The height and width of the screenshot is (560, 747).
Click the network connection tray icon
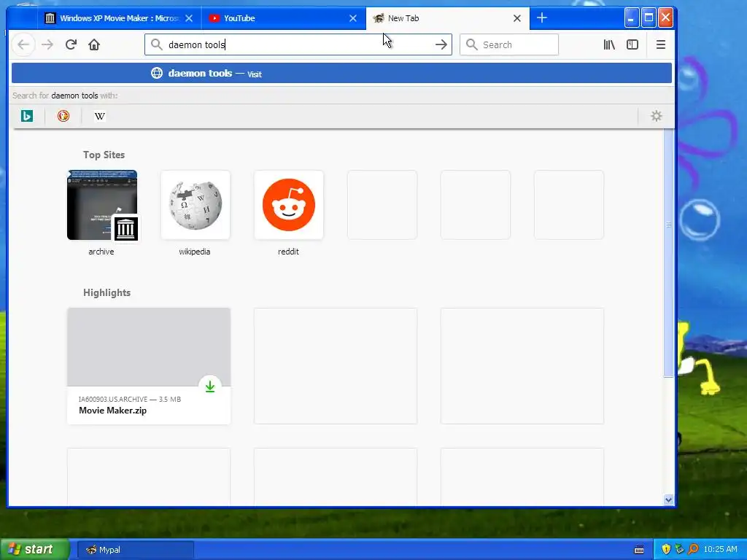click(x=679, y=549)
